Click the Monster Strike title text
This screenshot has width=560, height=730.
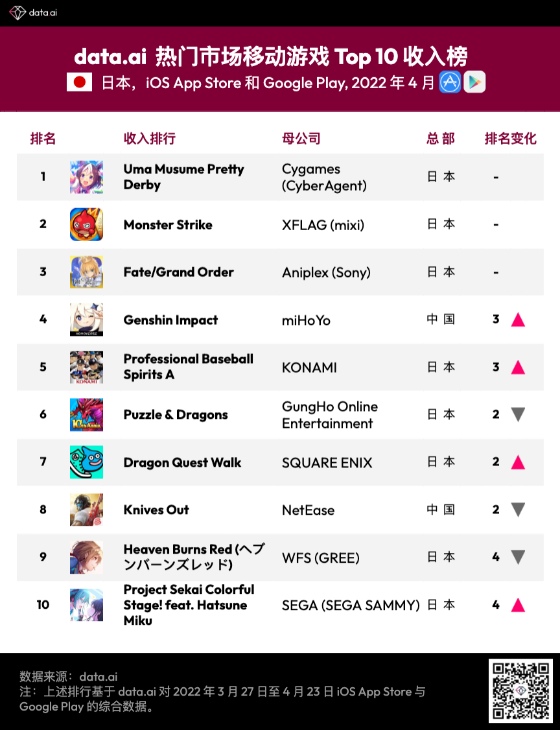point(168,225)
